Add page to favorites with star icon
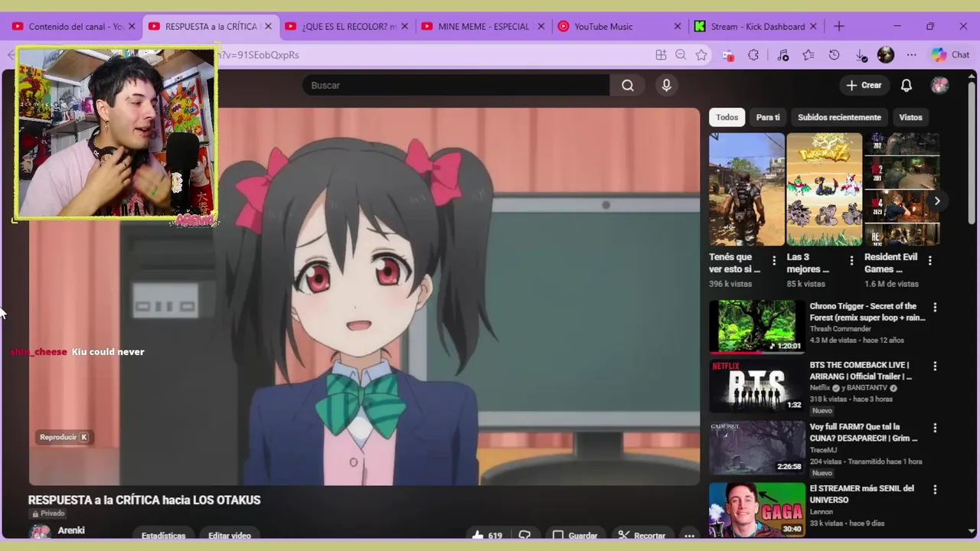The image size is (980, 551). pyautogui.click(x=701, y=55)
